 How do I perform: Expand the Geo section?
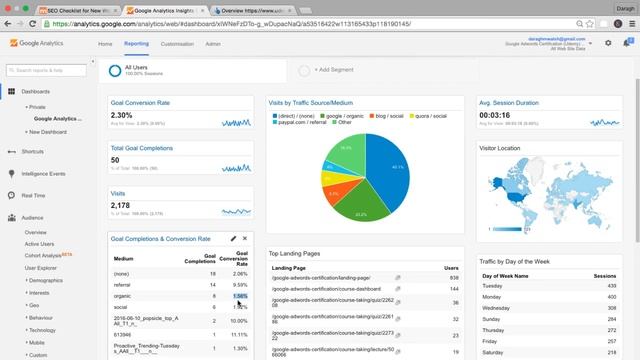tap(32, 305)
